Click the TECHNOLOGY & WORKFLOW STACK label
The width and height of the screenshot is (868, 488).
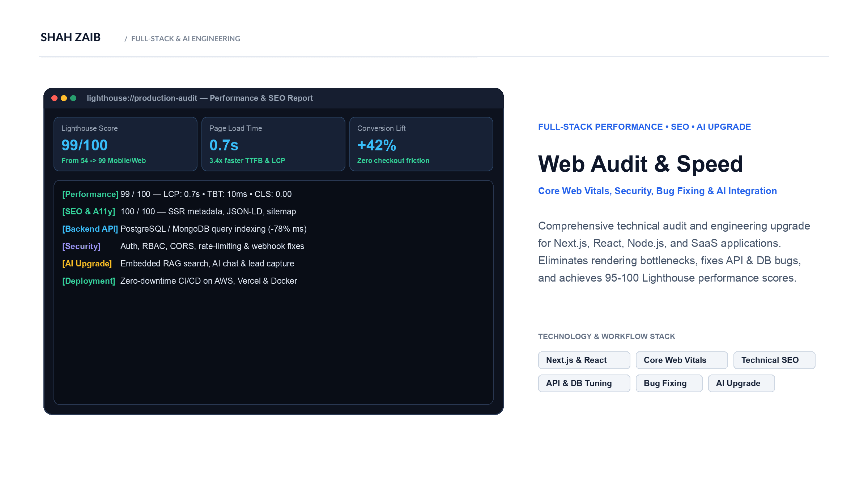(607, 337)
